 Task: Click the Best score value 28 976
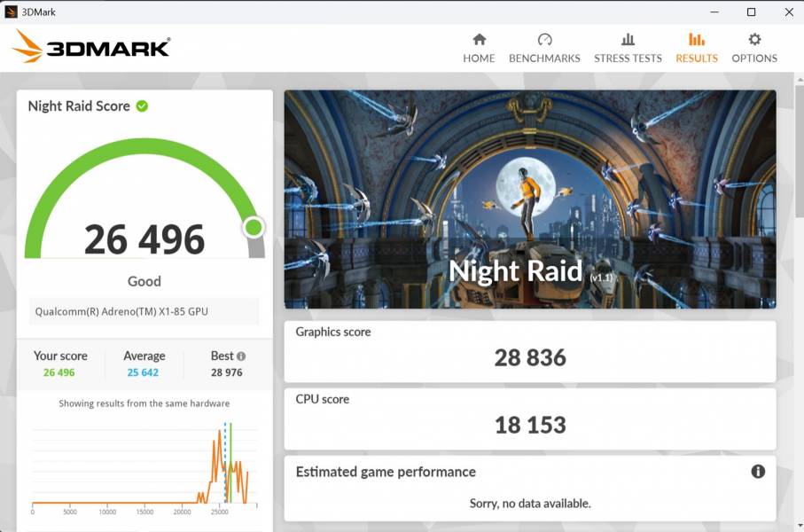click(227, 372)
